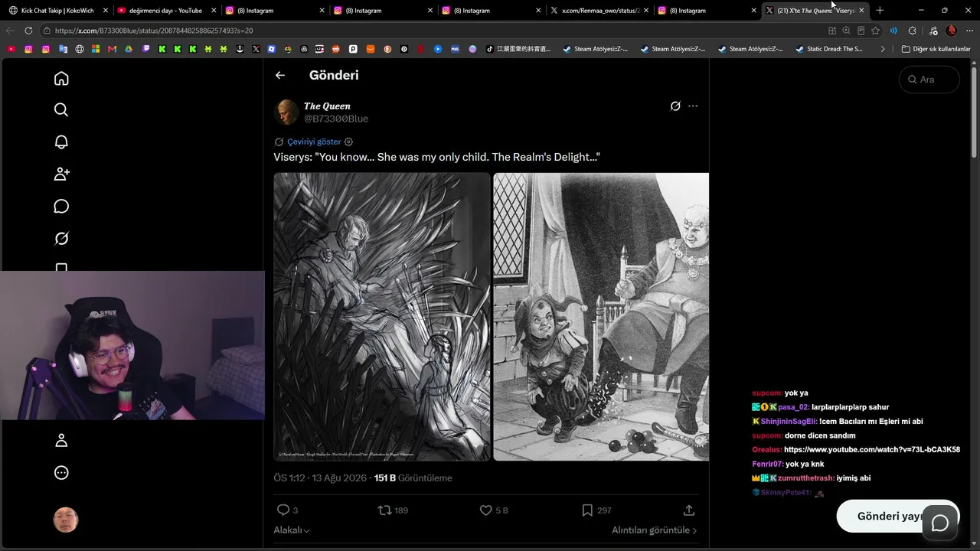The height and width of the screenshot is (551, 980).
Task: Open the browser three-dot settings menu
Action: click(970, 31)
